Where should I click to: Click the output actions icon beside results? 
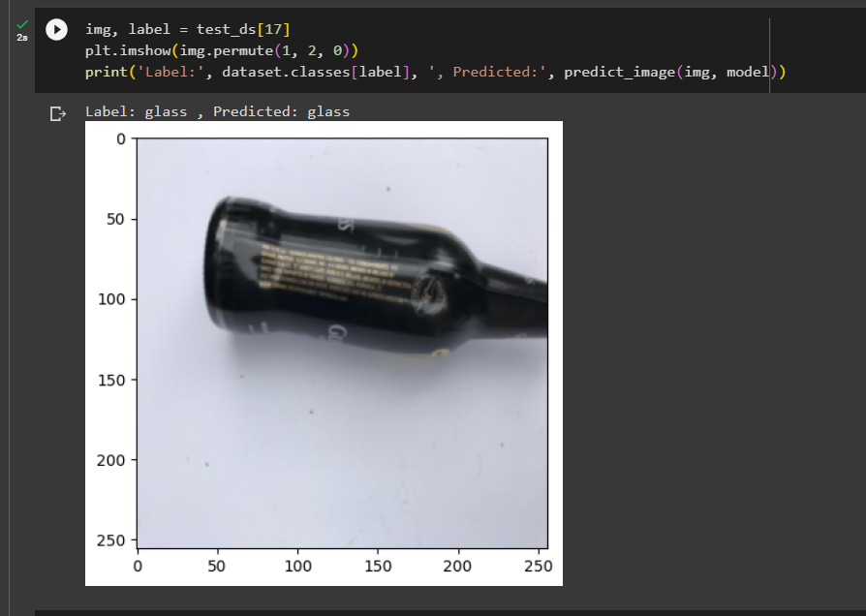57,114
